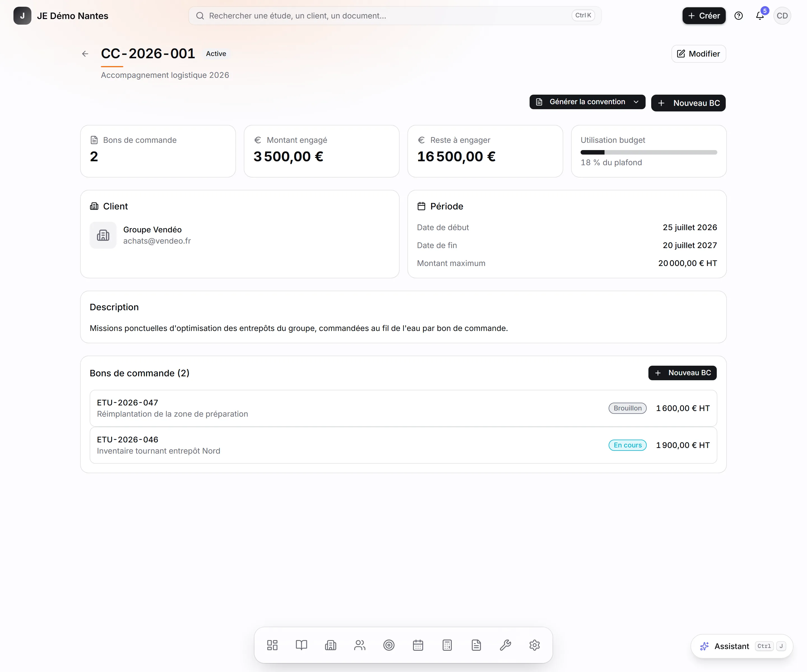Screen dimensions: 807x672
Task: Click the Active status badge
Action: pyautogui.click(x=216, y=54)
